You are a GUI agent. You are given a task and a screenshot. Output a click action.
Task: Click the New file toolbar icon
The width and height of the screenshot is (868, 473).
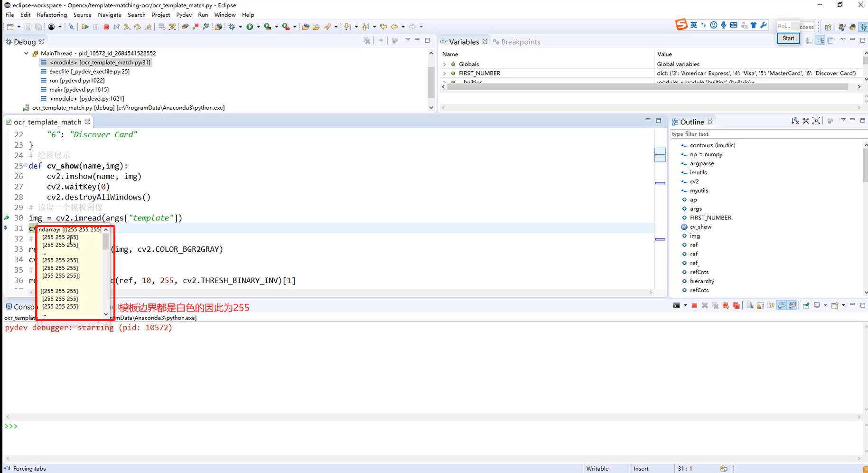(x=10, y=27)
